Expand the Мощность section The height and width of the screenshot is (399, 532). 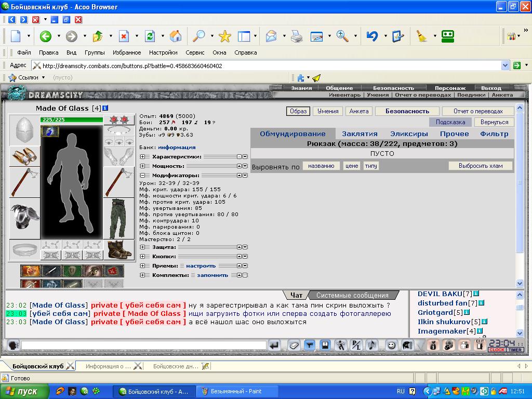click(142, 166)
